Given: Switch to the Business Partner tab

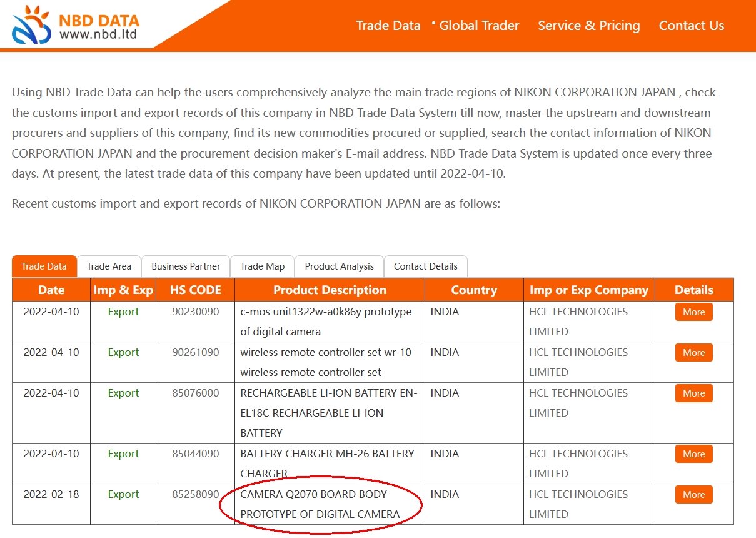Looking at the screenshot, I should click(x=186, y=266).
